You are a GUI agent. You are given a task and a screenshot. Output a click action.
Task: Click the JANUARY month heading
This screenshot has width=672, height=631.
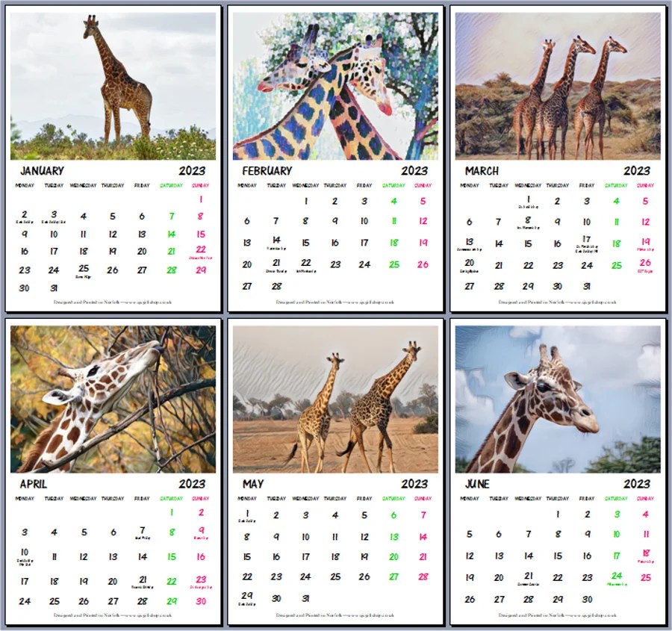pos(42,170)
